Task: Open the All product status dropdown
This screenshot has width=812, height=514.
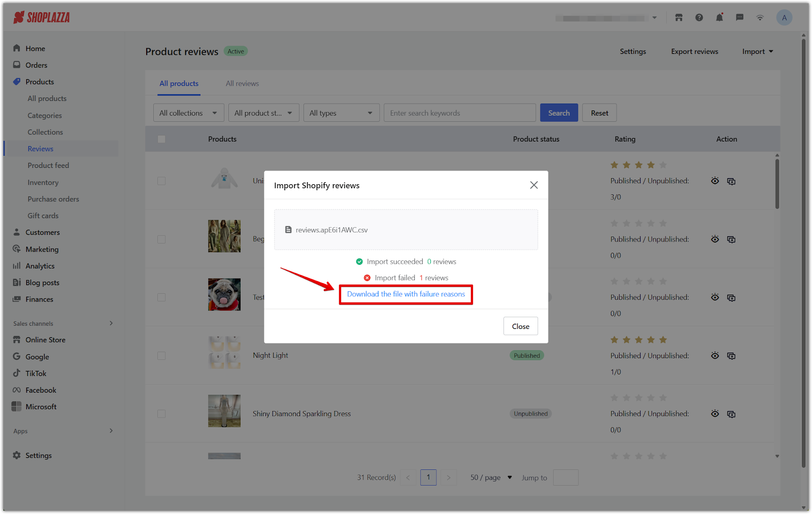Action: pos(264,113)
